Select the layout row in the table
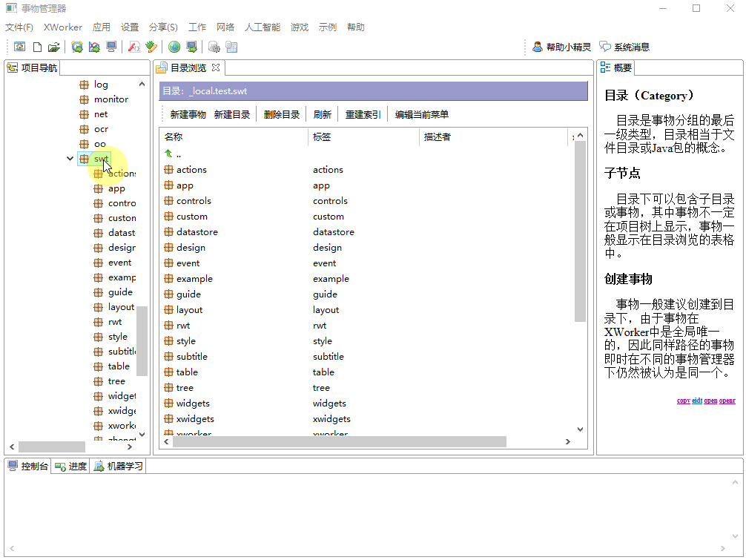The width and height of the screenshot is (746, 560). pyautogui.click(x=366, y=310)
